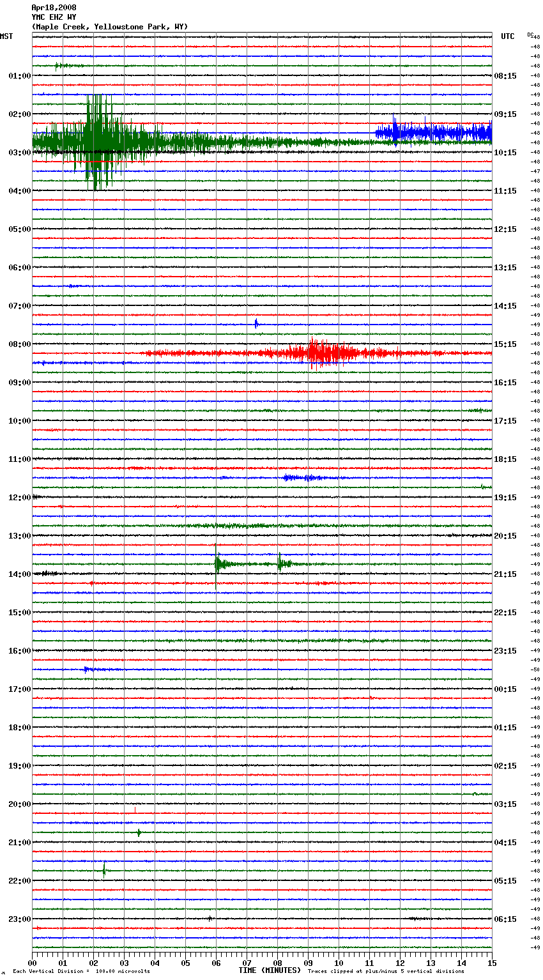Click the 09:15 UTC row label

[x=505, y=114]
